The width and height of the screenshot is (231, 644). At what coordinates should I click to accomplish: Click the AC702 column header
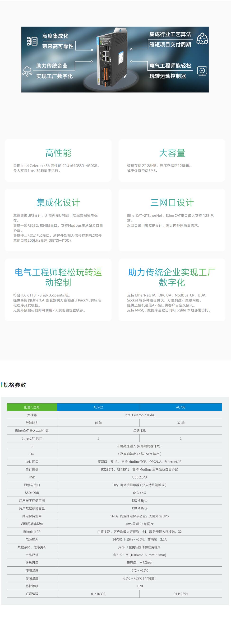coord(98,407)
